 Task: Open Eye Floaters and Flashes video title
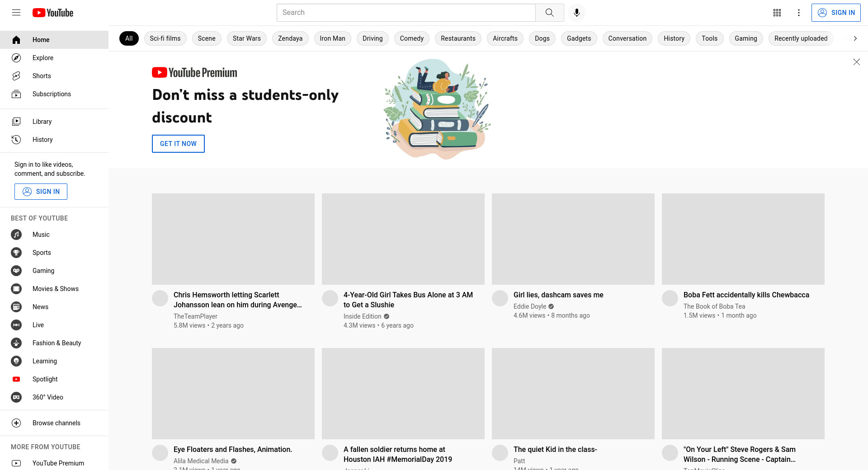pos(233,449)
